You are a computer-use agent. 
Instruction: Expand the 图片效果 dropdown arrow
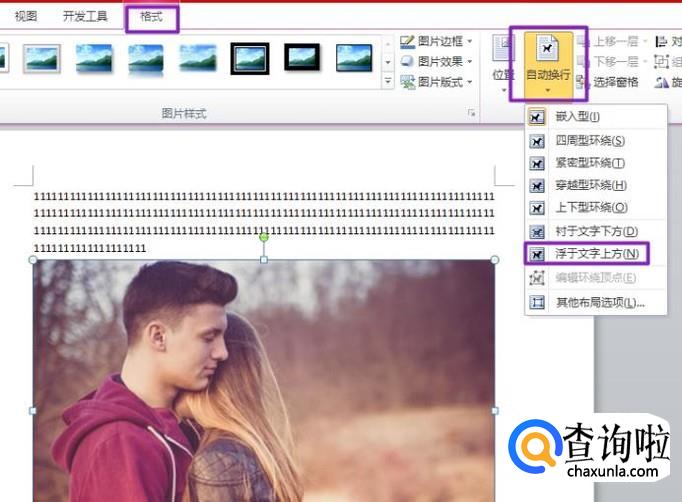pos(470,61)
